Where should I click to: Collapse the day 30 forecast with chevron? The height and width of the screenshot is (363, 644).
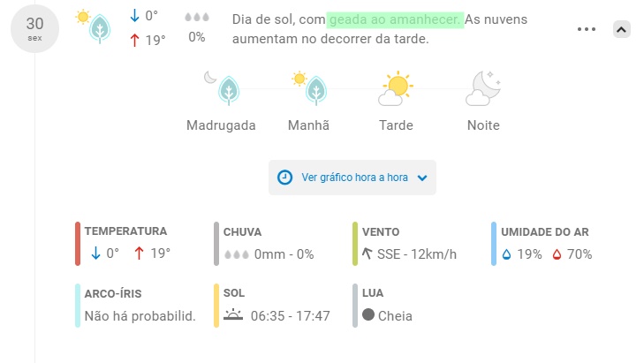click(x=621, y=29)
